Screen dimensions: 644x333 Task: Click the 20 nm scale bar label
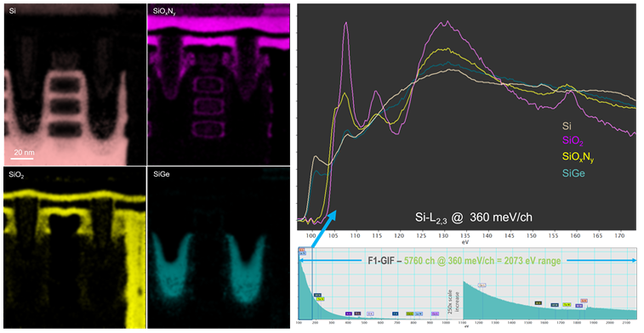(24, 153)
